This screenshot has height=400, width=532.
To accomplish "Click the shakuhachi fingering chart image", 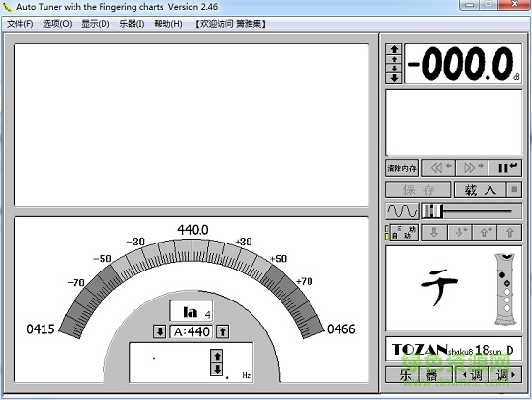I will pyautogui.click(x=505, y=289).
